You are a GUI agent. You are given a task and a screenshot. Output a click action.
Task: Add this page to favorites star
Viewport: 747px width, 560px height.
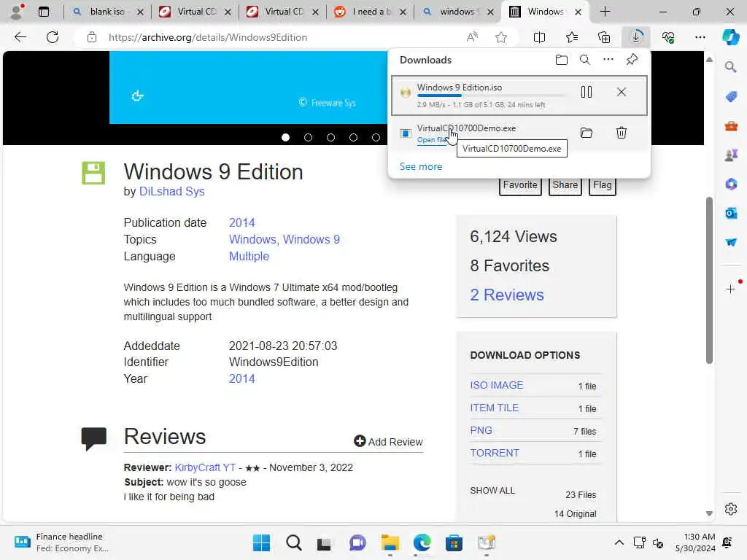pyautogui.click(x=500, y=37)
